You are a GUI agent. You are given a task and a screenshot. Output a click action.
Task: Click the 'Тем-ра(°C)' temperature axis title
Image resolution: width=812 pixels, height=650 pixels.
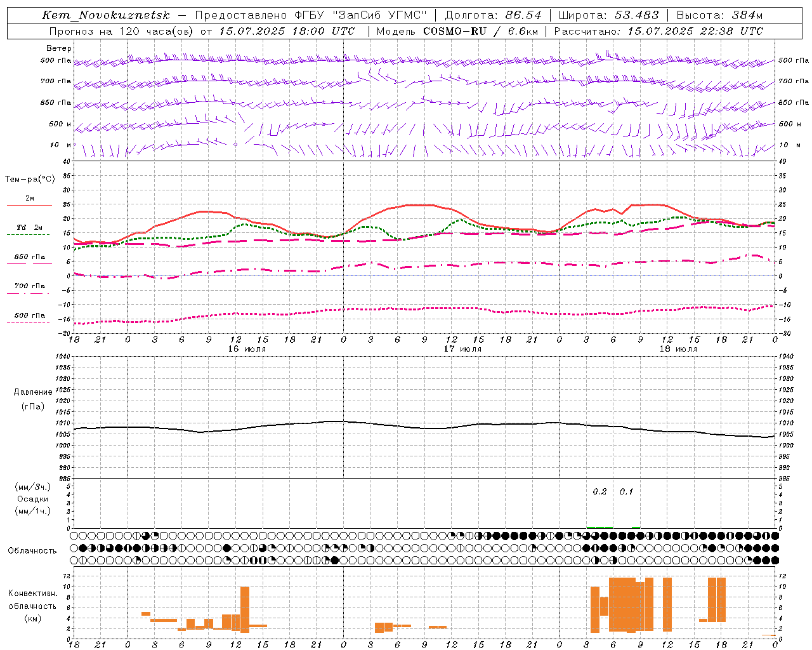[x=30, y=180]
